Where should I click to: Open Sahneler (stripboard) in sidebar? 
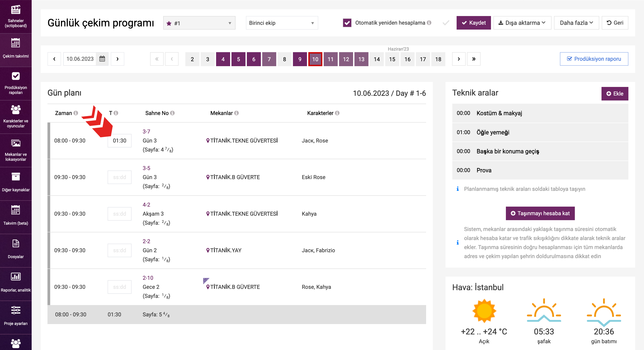pos(16,16)
